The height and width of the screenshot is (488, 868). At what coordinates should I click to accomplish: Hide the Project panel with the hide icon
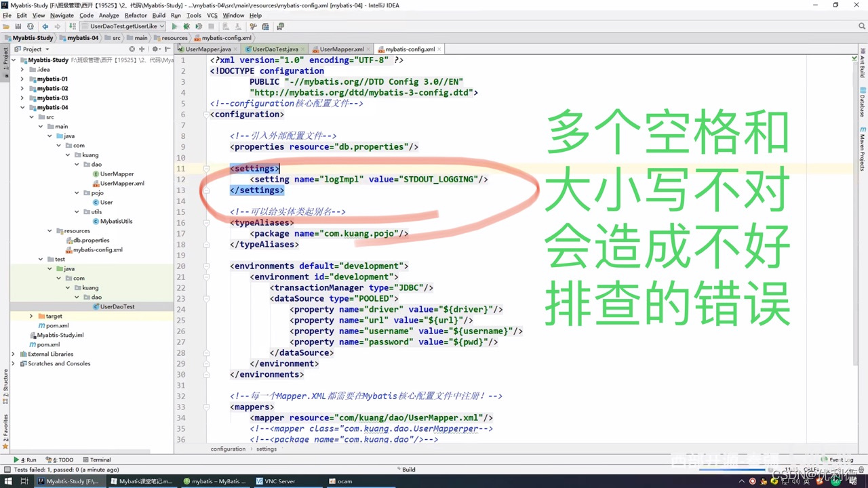click(167, 49)
